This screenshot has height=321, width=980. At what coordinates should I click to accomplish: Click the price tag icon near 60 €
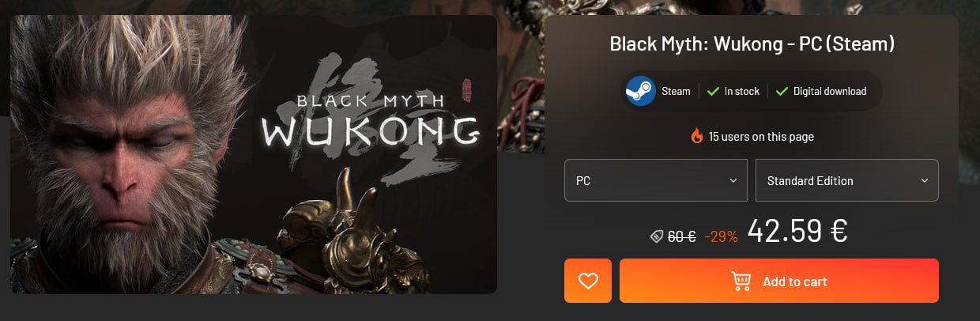pos(656,236)
